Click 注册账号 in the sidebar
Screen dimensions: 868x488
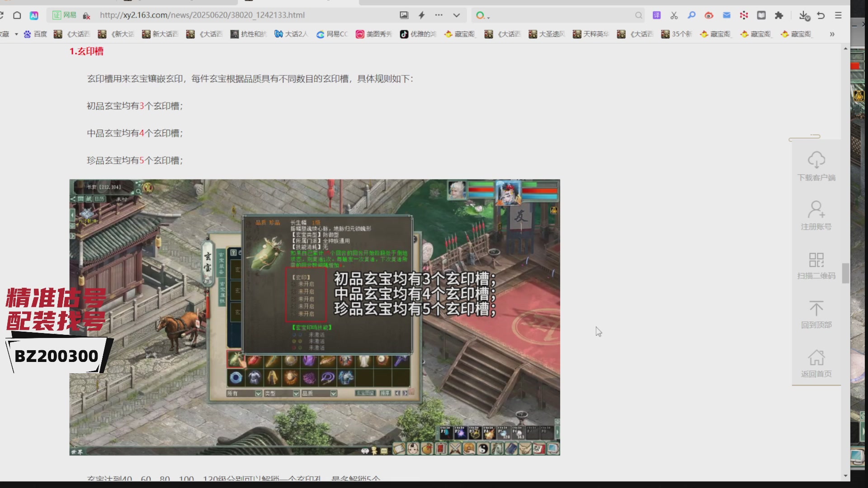point(816,216)
